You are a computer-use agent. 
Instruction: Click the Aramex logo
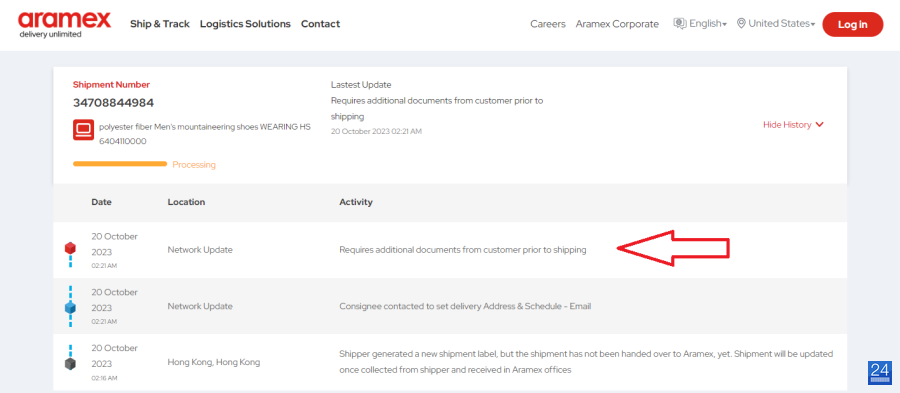tap(64, 24)
